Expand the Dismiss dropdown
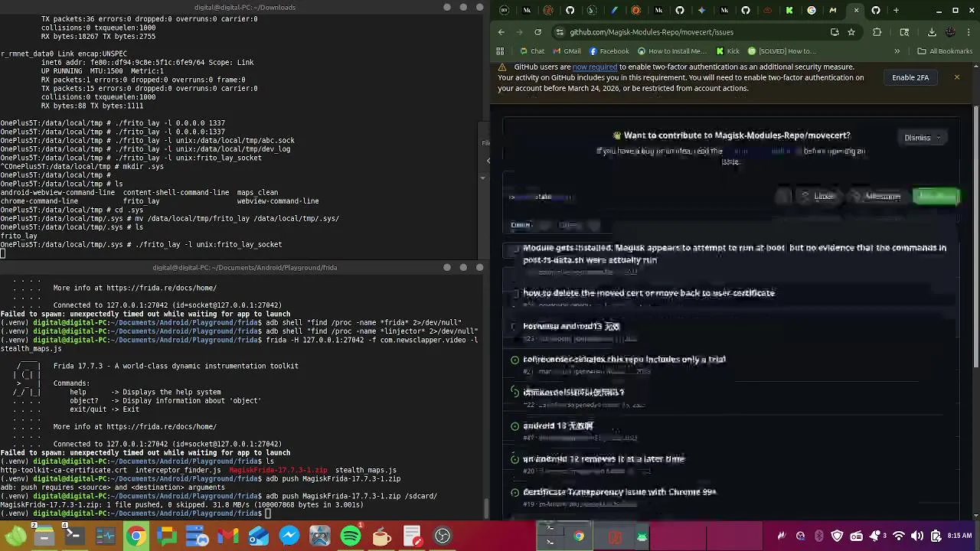980x551 pixels. coord(922,138)
